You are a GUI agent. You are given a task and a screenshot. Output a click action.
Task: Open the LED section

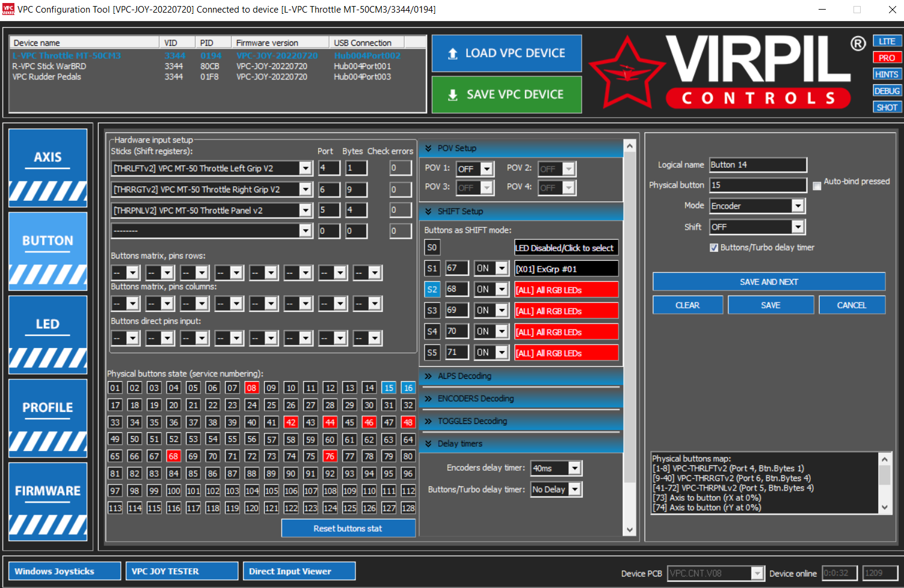coord(48,335)
